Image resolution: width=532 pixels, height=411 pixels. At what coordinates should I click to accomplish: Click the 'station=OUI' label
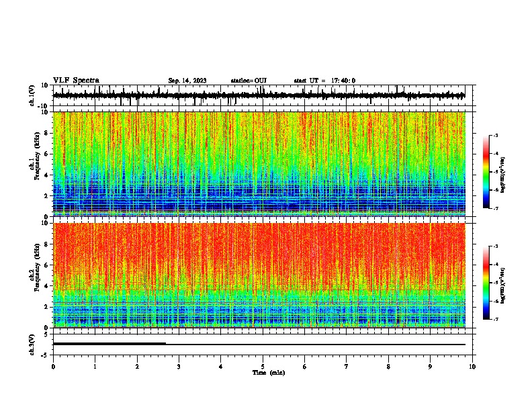249,81
